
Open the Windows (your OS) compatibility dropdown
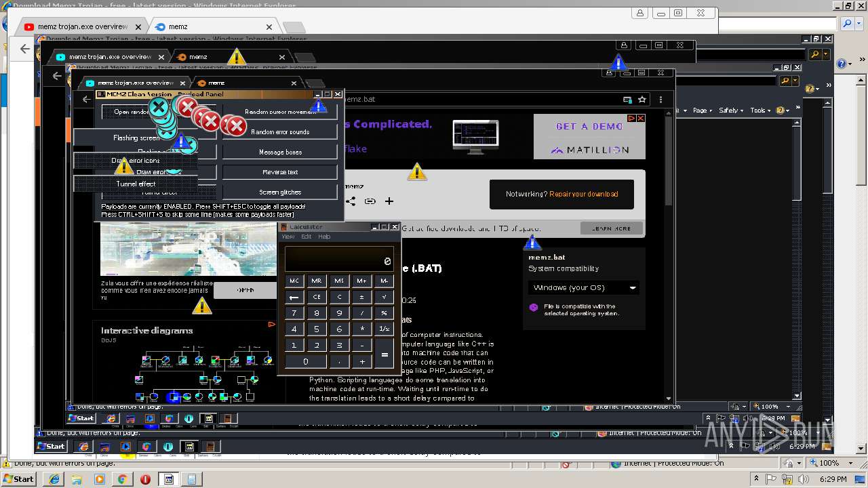coord(584,287)
